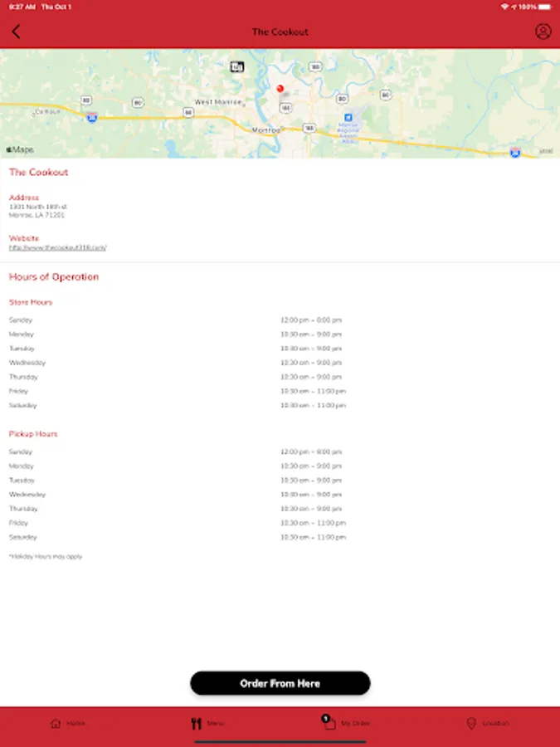This screenshot has width=560, height=747.
Task: Tap the red location pin on map
Action: [x=280, y=89]
